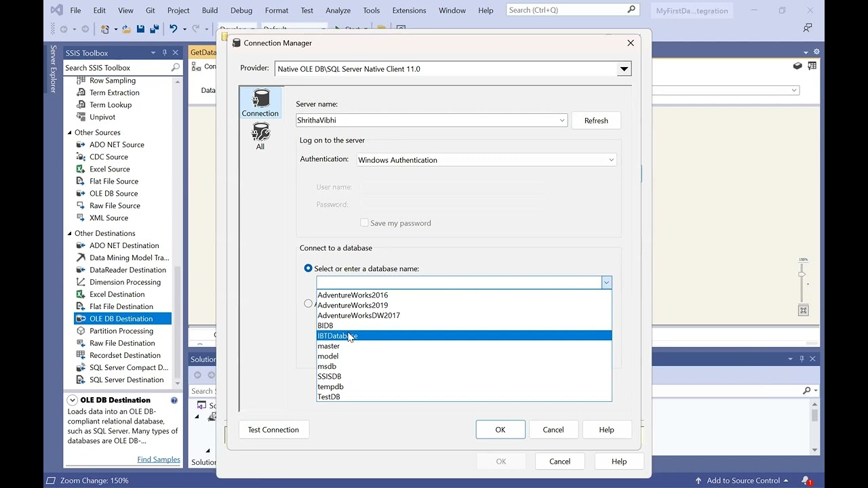Click the CDC Source toolbox icon
The width and height of the screenshot is (868, 488).
(81, 157)
